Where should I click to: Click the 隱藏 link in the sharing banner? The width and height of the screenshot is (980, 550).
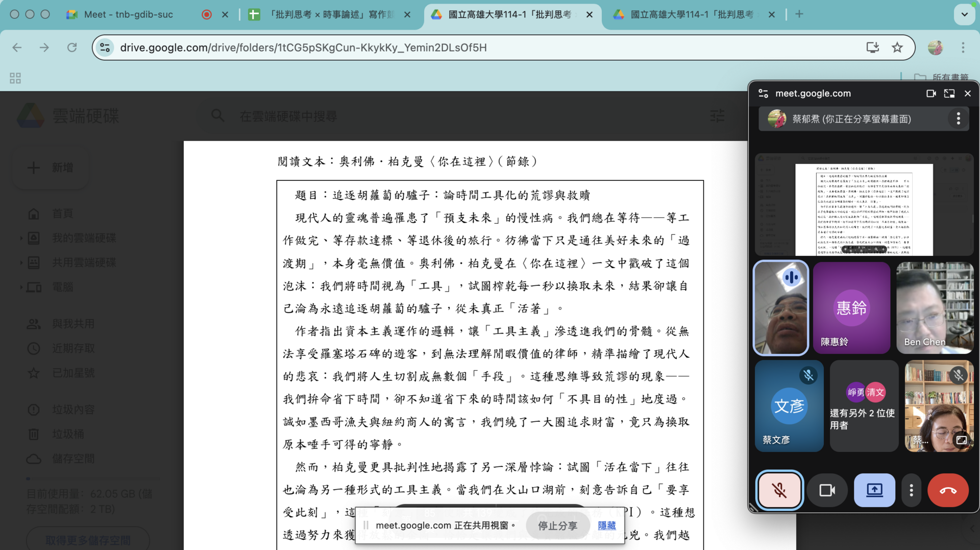(607, 525)
